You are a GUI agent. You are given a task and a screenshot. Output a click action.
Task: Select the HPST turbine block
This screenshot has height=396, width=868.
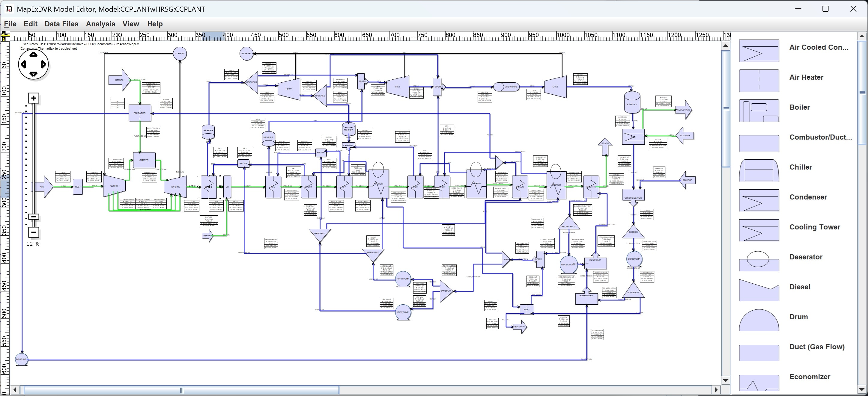(x=289, y=89)
